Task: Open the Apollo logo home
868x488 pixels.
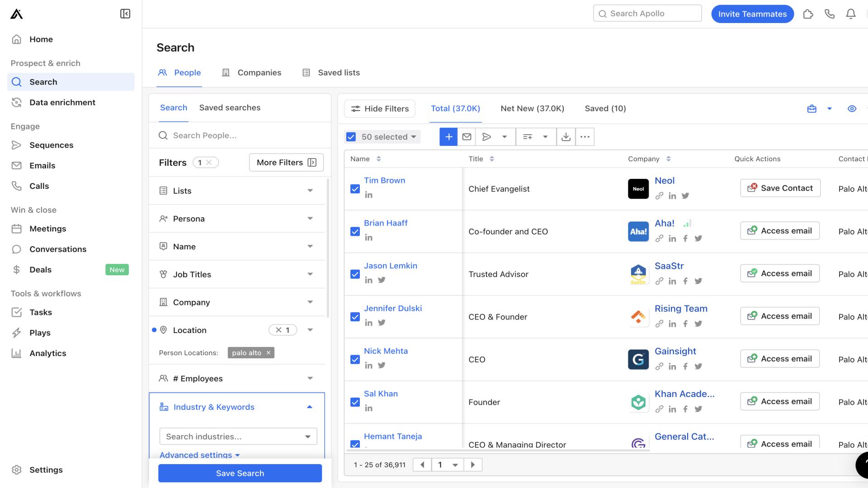Action: (x=17, y=14)
